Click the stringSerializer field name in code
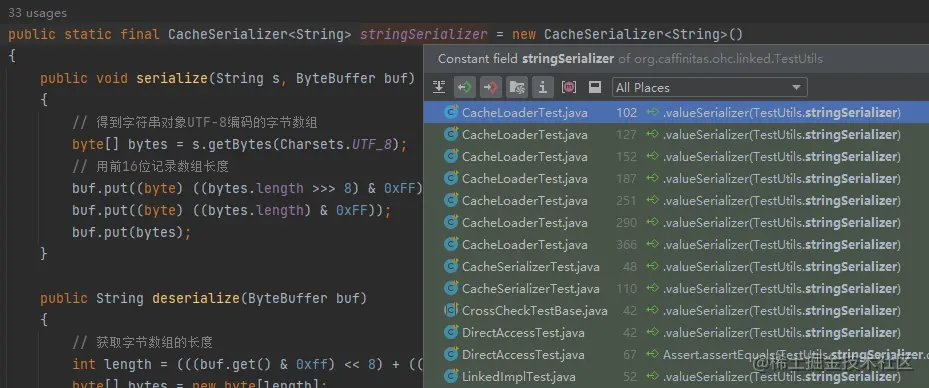929x388 pixels. tap(424, 34)
